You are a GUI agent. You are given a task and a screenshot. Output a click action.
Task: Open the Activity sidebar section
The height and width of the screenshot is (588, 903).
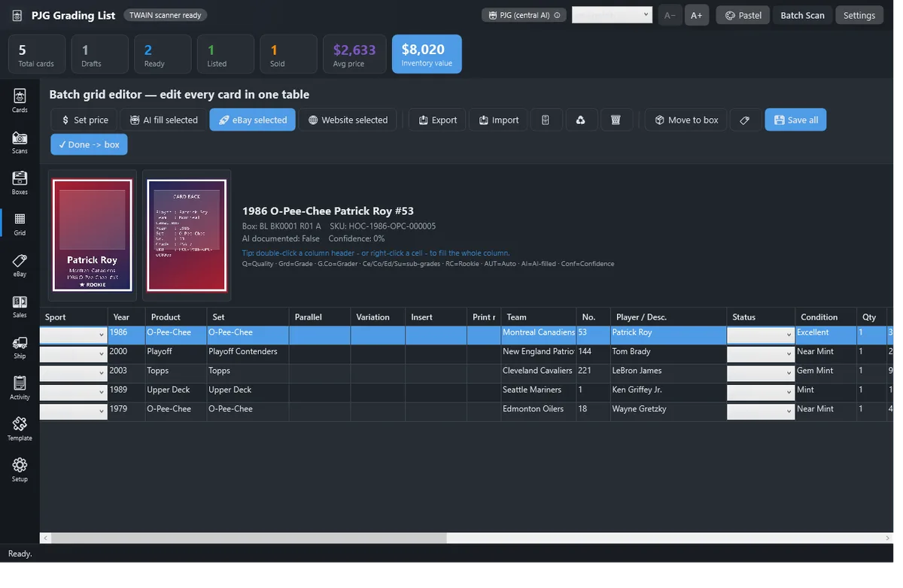(20, 389)
